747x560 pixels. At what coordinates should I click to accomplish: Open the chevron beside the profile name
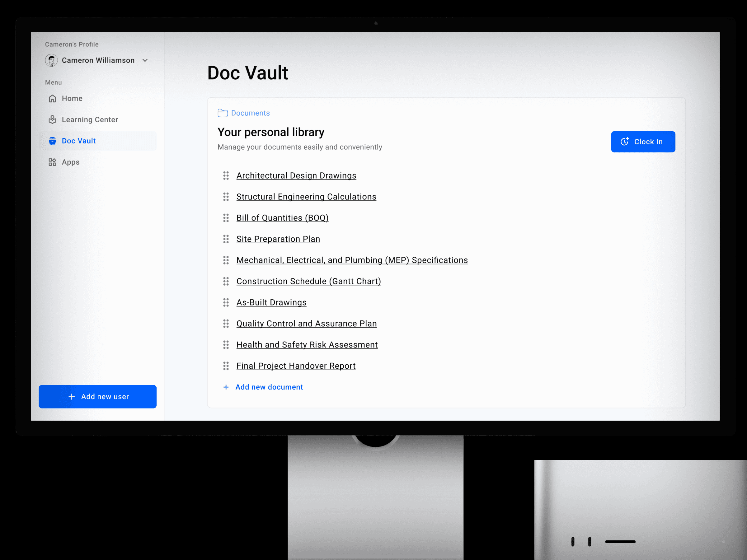145,60
